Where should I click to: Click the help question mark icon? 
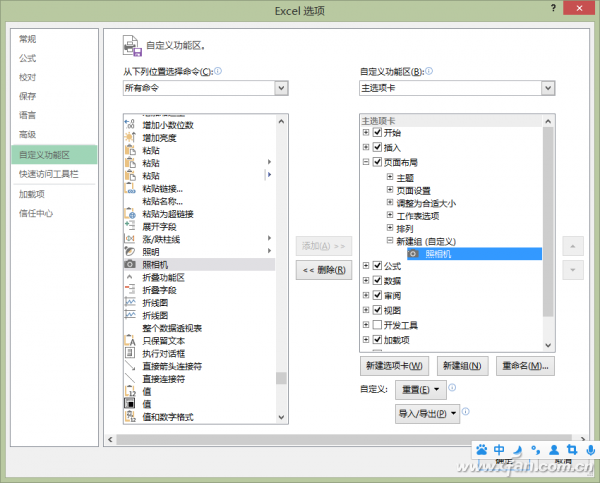553,8
